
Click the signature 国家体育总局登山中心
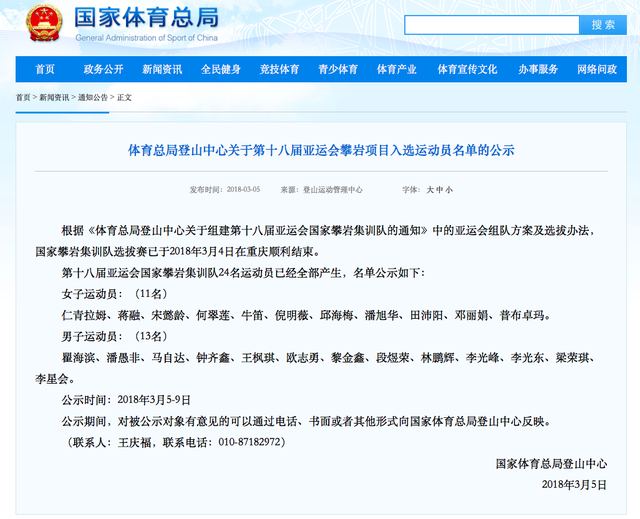[x=551, y=464]
